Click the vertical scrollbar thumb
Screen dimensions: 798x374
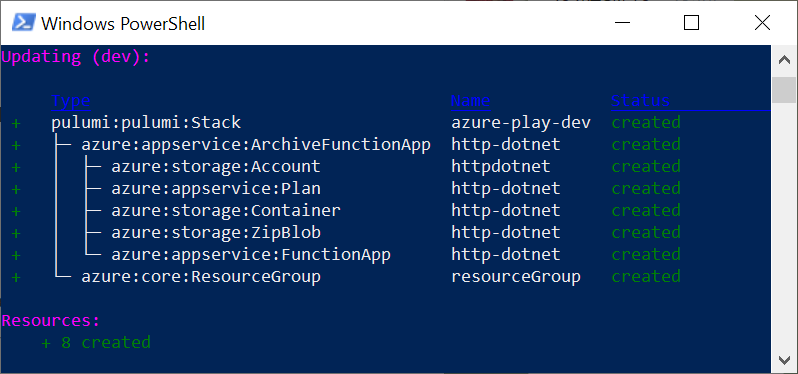(784, 90)
